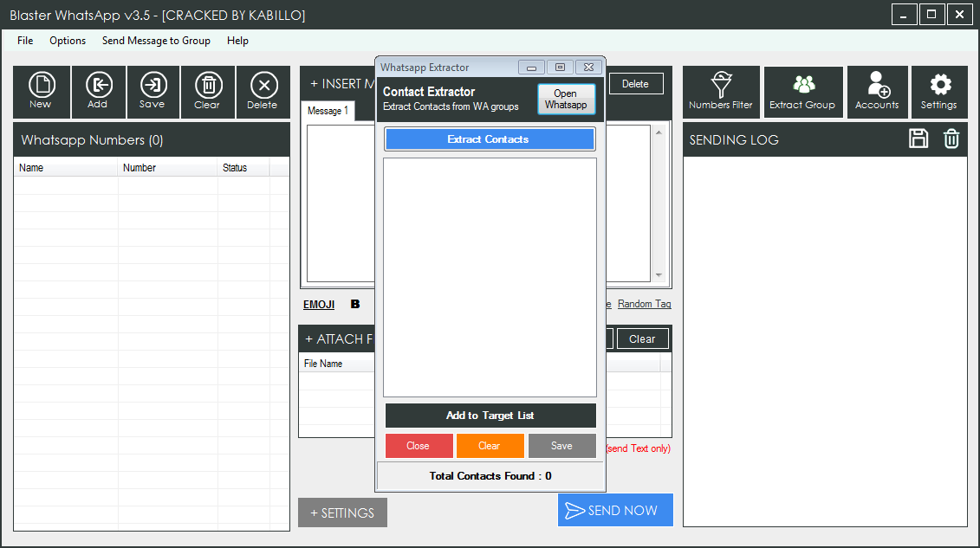
Task: Expand the + SETTINGS section
Action: [342, 513]
